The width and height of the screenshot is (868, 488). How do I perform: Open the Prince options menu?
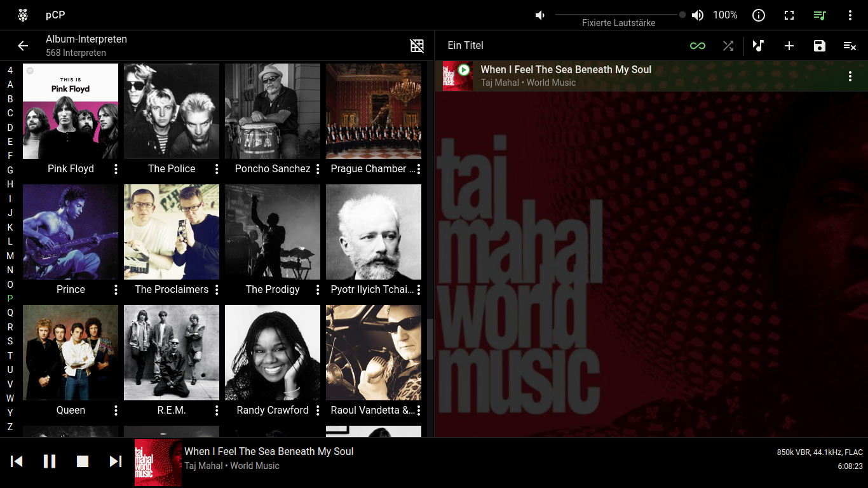tap(116, 290)
